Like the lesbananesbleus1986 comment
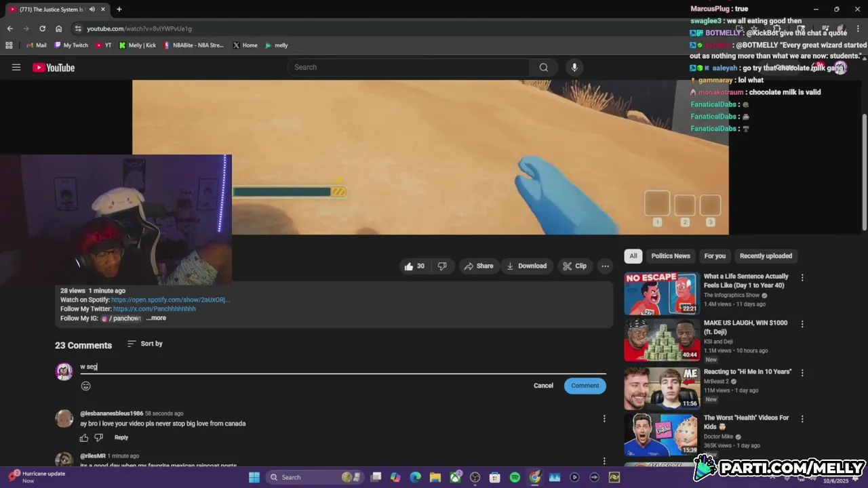This screenshot has height=488, width=868. 84,438
